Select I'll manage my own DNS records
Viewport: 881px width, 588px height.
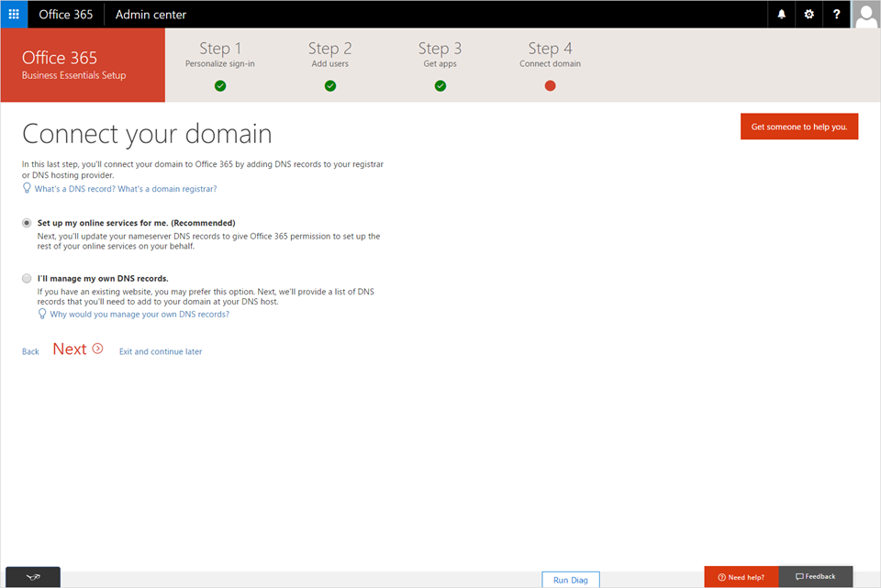(28, 278)
